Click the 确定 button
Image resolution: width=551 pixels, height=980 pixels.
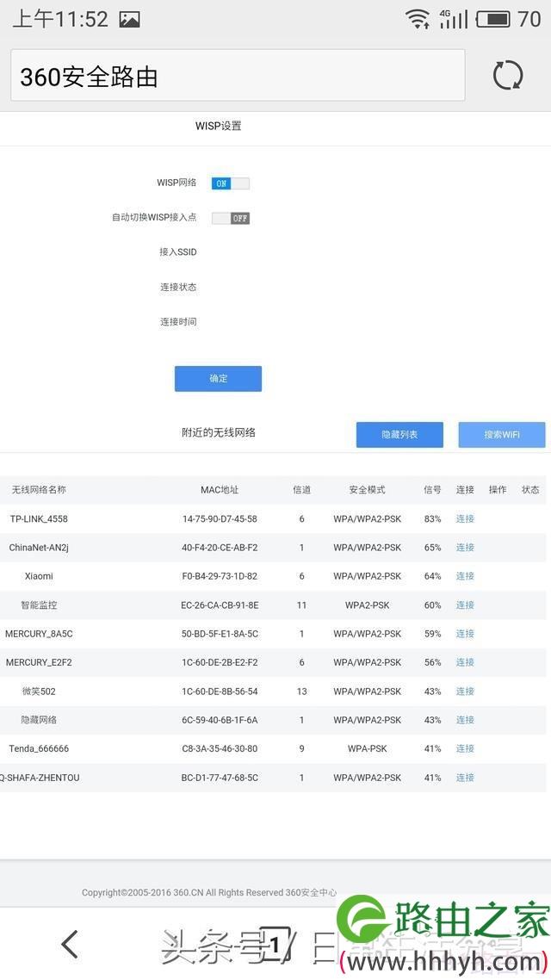(x=218, y=379)
